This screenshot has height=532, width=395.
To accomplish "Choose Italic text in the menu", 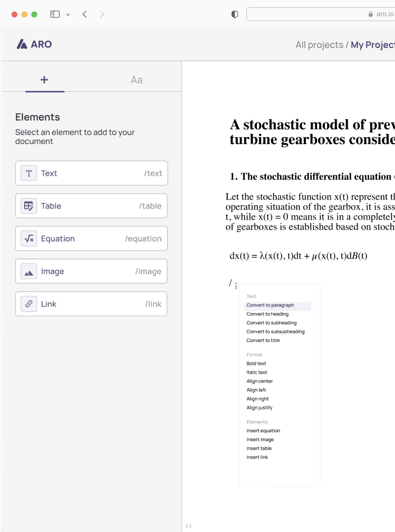I will 257,372.
